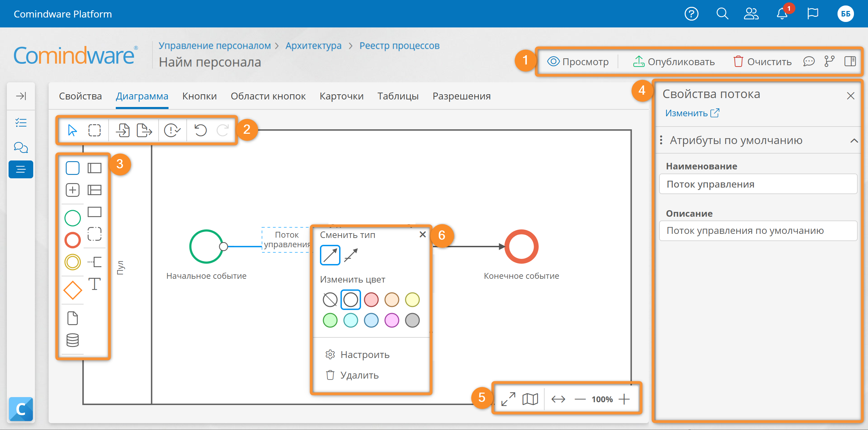Pick the orange gateway diamond
The height and width of the screenshot is (430, 868).
pos(72,290)
